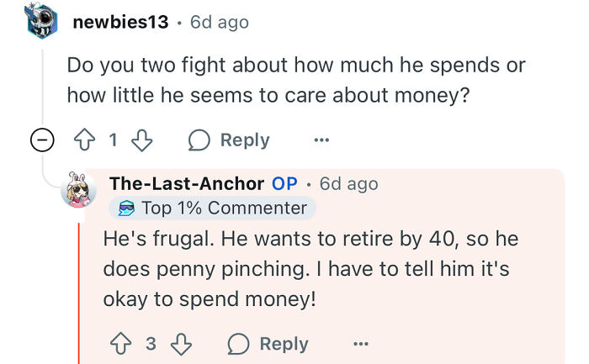Image resolution: width=589 pixels, height=364 pixels.
Task: Open The-Last-Anchor username link
Action: click(x=186, y=183)
